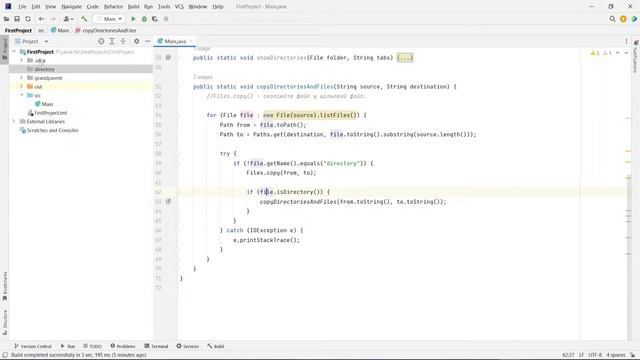Open the user account toolbar dropdown

(68, 19)
